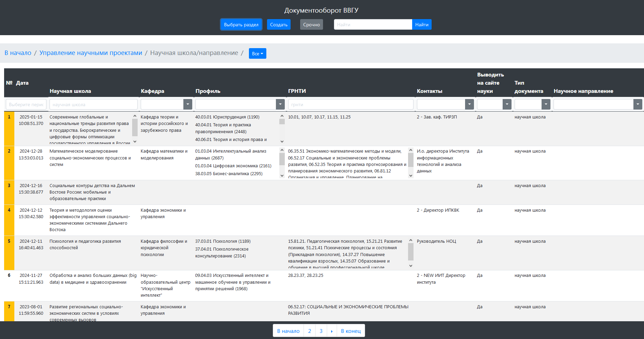
Task: Go to page 2 in pagination
Action: [309, 331]
